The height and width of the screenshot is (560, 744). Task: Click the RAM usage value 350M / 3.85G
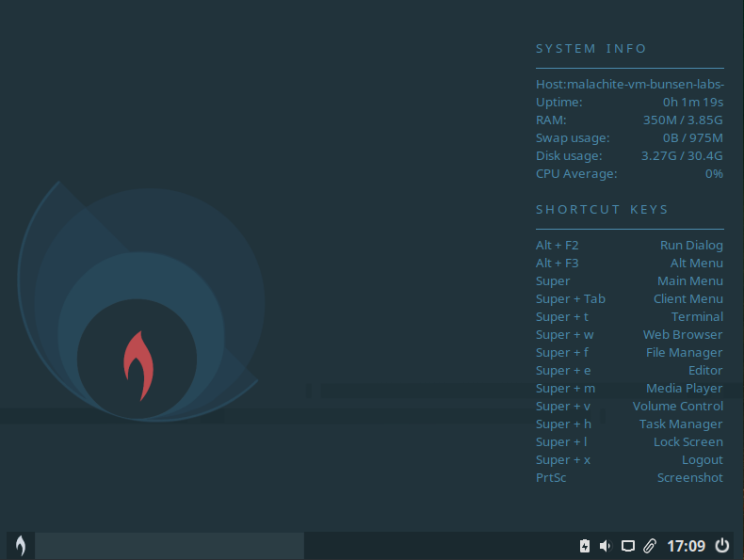click(683, 120)
